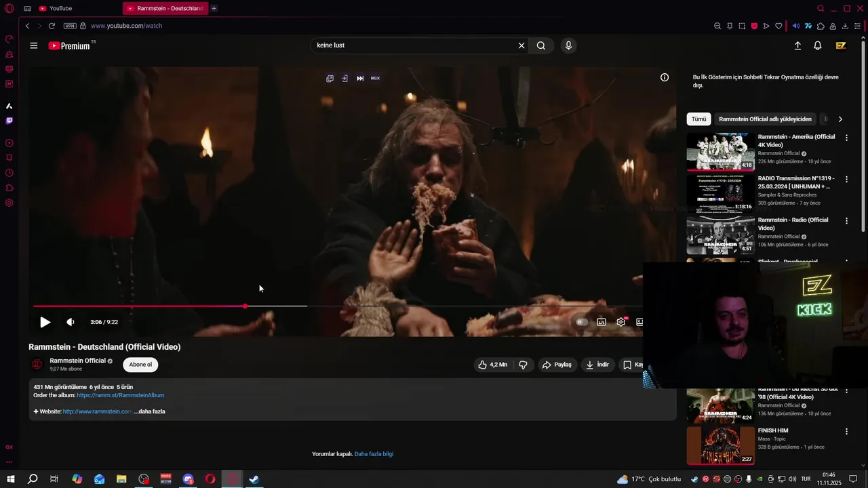Reload the YouTube page
Screen dimensions: 868x488
(52, 26)
